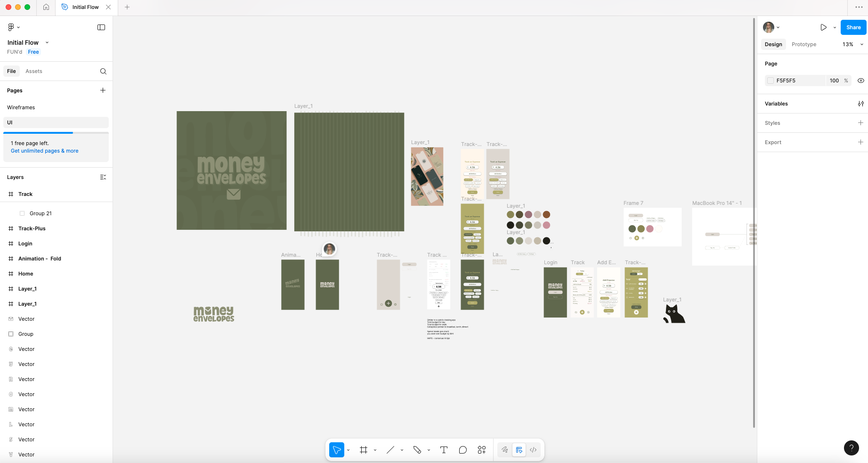The width and height of the screenshot is (868, 463).
Task: Click the canvas vertical scrollbar
Action: click(x=754, y=223)
